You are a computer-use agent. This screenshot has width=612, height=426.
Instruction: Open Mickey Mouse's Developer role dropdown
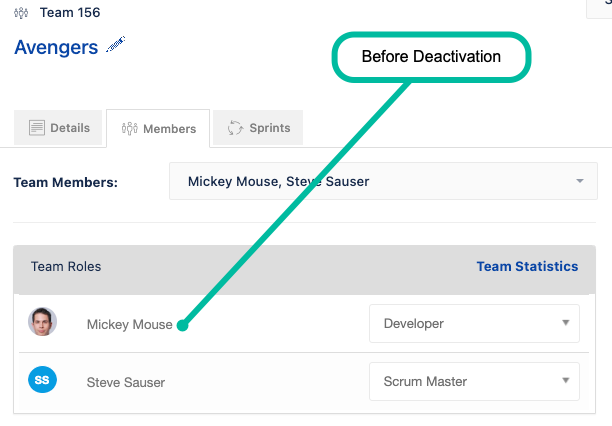tap(474, 324)
